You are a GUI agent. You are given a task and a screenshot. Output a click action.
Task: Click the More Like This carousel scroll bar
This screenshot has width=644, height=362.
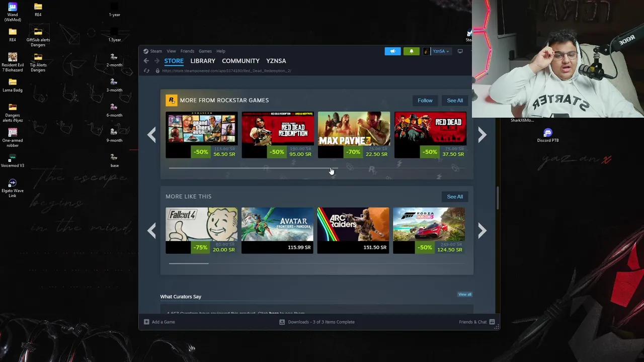pos(189,263)
